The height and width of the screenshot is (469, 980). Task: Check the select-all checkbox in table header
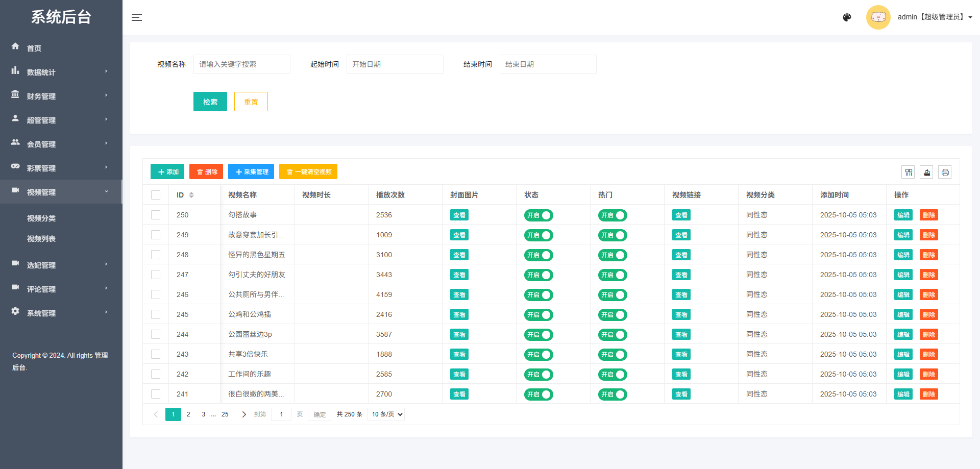pos(156,194)
